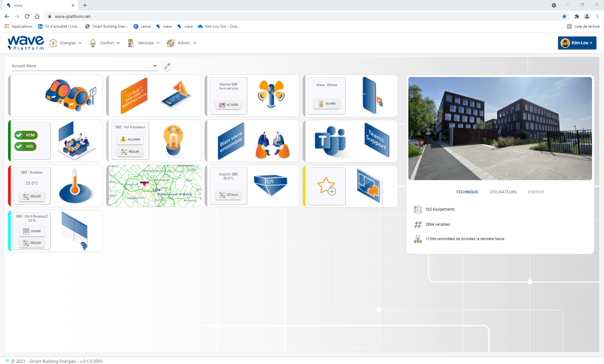This screenshot has width=604, height=364.
Task: Open the pencil edit icon next to Accueil Wave
Action: point(167,66)
